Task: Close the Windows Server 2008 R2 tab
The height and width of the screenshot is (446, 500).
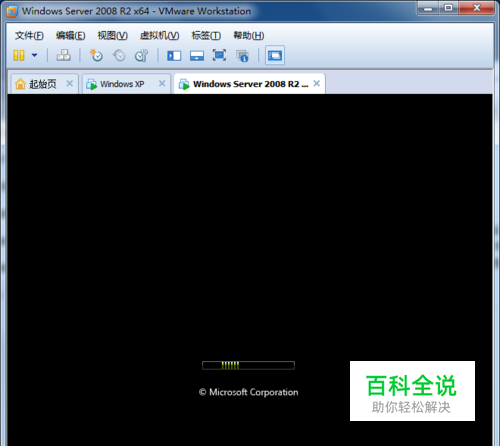Action: pos(317,83)
